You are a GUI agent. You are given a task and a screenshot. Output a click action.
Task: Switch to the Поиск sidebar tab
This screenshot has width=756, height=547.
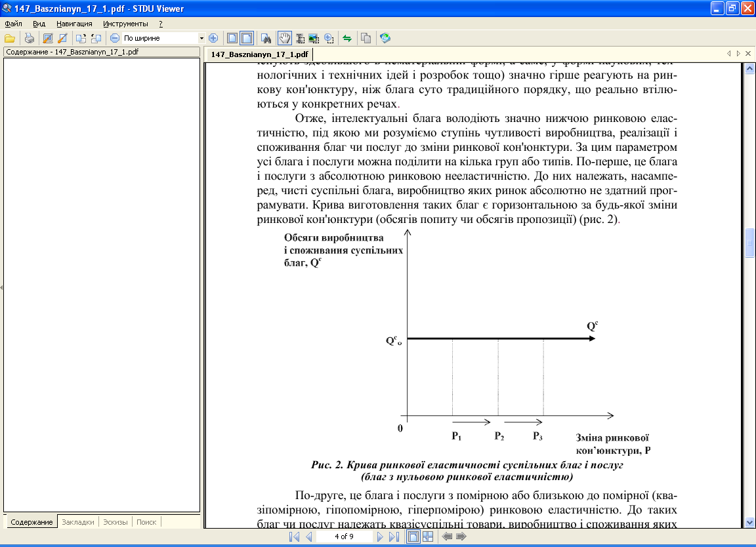146,522
